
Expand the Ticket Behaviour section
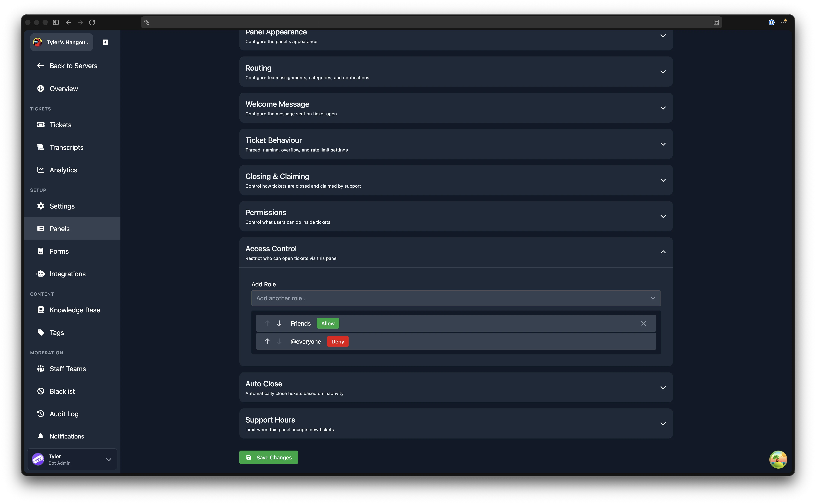coord(456,144)
